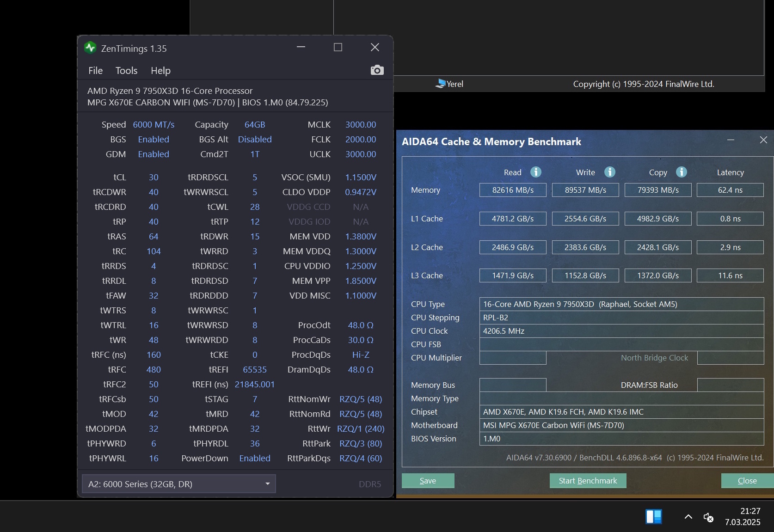Click the Cmd2T 1T value
This screenshot has width=774, height=532.
[255, 154]
